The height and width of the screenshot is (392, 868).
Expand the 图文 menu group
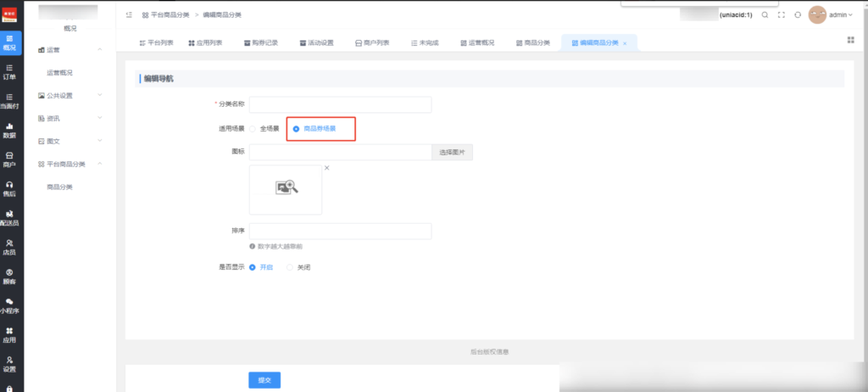coord(71,142)
